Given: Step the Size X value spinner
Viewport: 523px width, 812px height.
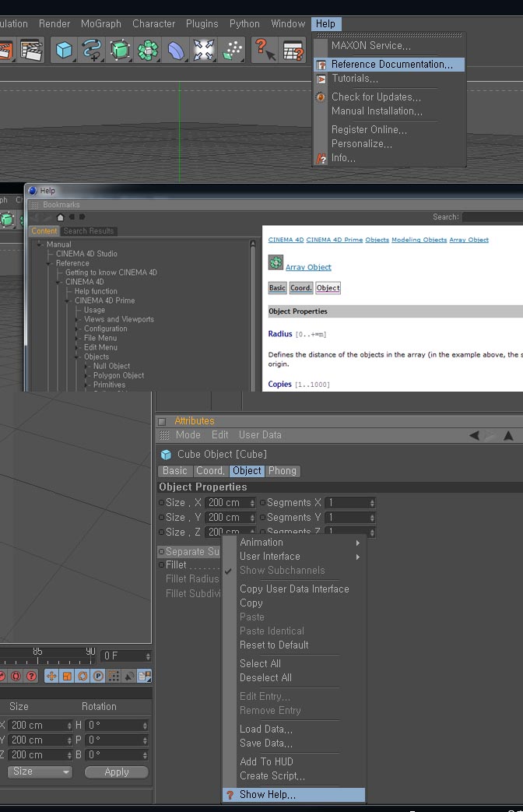Looking at the screenshot, I should point(252,503).
